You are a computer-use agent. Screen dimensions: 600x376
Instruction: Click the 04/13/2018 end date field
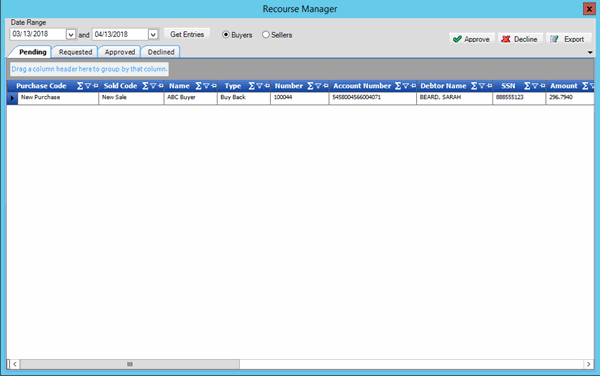120,34
